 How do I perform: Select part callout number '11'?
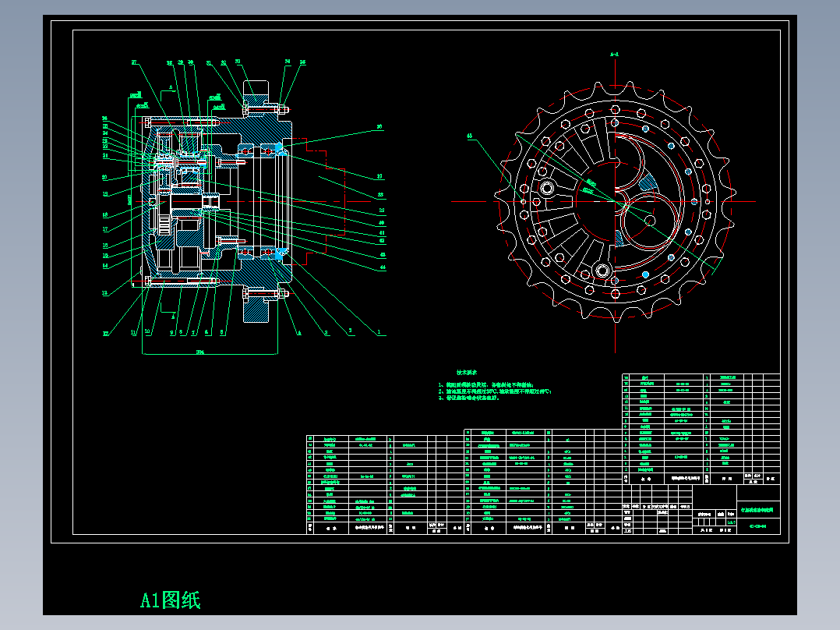tap(133, 332)
